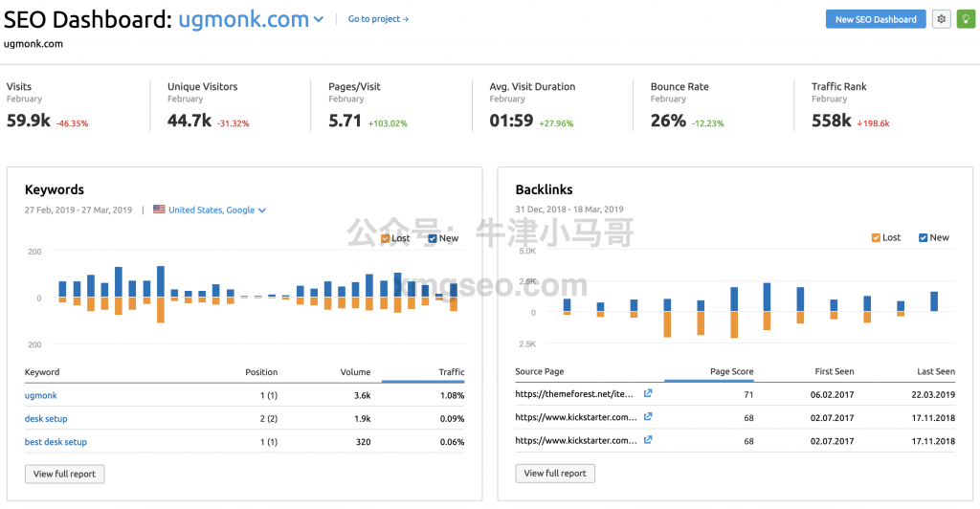980x509 pixels.
Task: Click the -46.35% visits change value
Action: (x=72, y=123)
